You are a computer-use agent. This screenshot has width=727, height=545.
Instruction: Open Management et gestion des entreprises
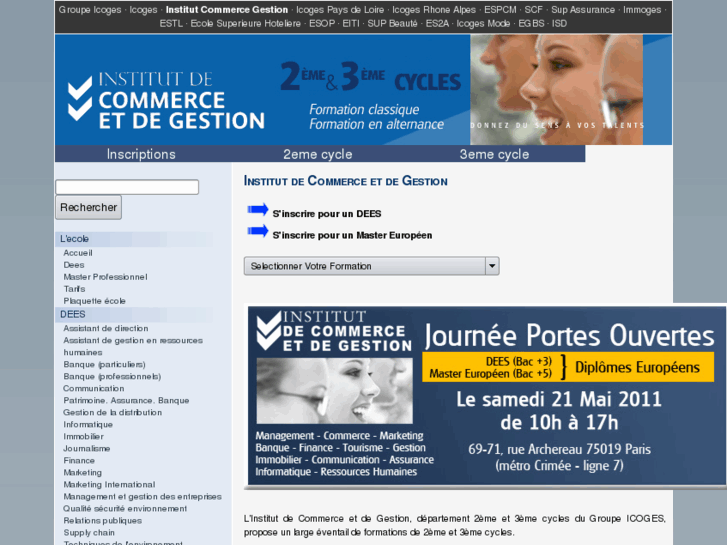tap(142, 497)
